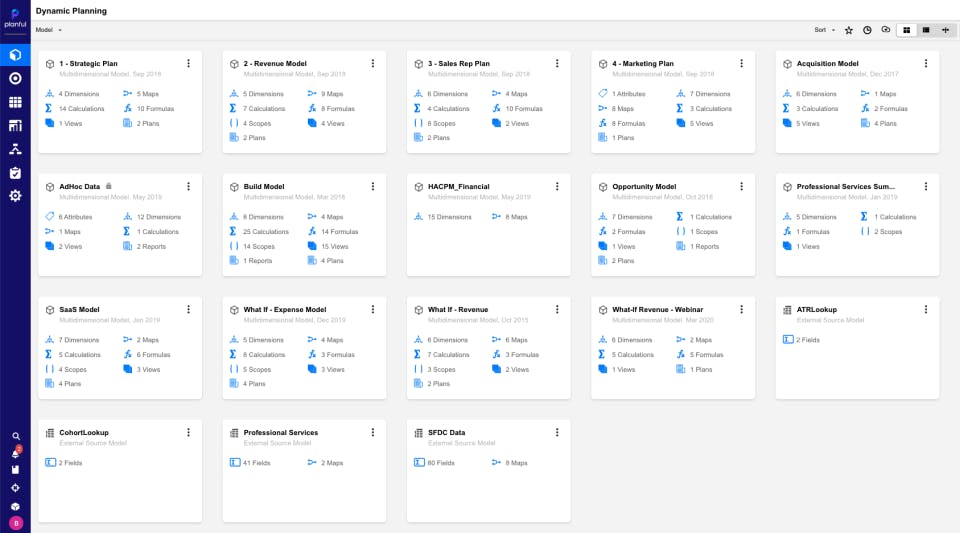The image size is (960, 533).
Task: Open the Sort dropdown
Action: click(x=822, y=30)
